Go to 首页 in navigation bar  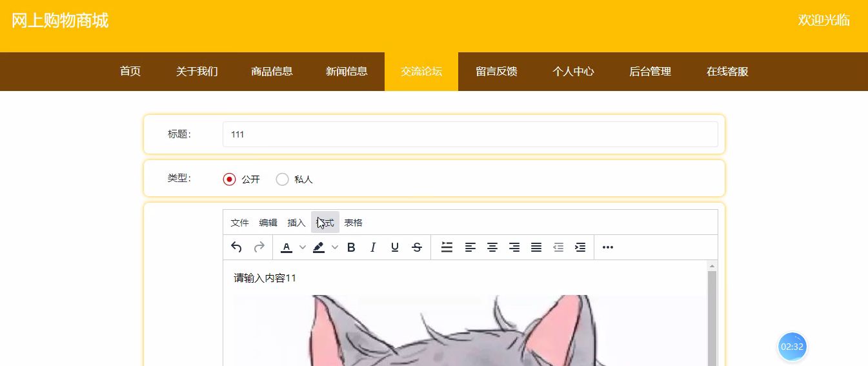click(x=130, y=72)
